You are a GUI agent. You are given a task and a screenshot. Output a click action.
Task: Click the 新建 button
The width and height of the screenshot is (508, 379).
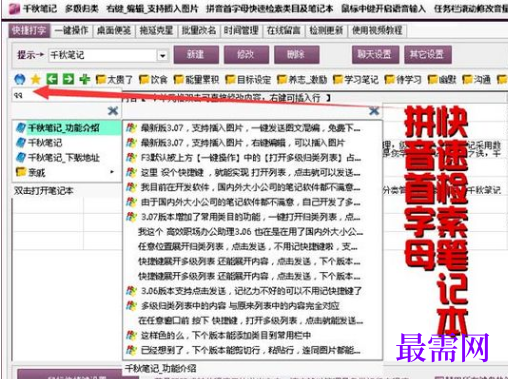[x=196, y=55]
